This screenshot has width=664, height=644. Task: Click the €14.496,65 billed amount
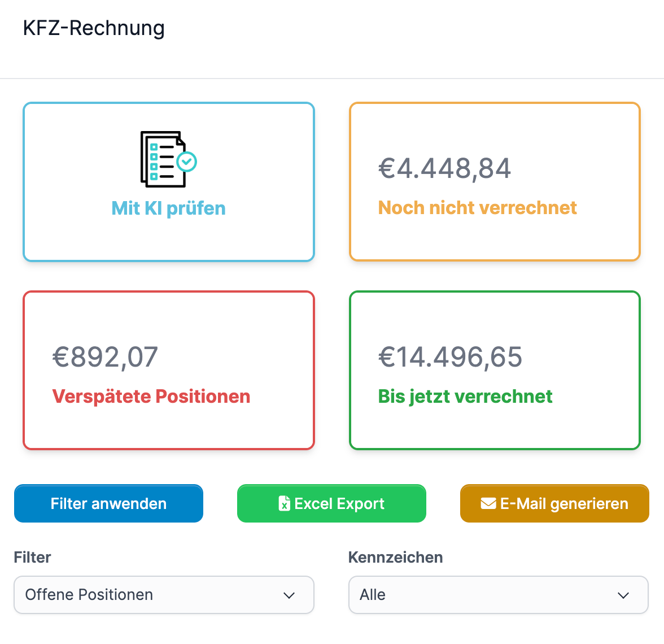450,357
